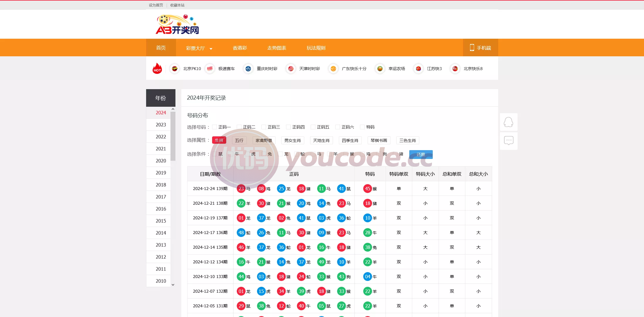Click year list scroll-up arrow
Image resolution: width=644 pixels, height=317 pixels.
(x=173, y=109)
